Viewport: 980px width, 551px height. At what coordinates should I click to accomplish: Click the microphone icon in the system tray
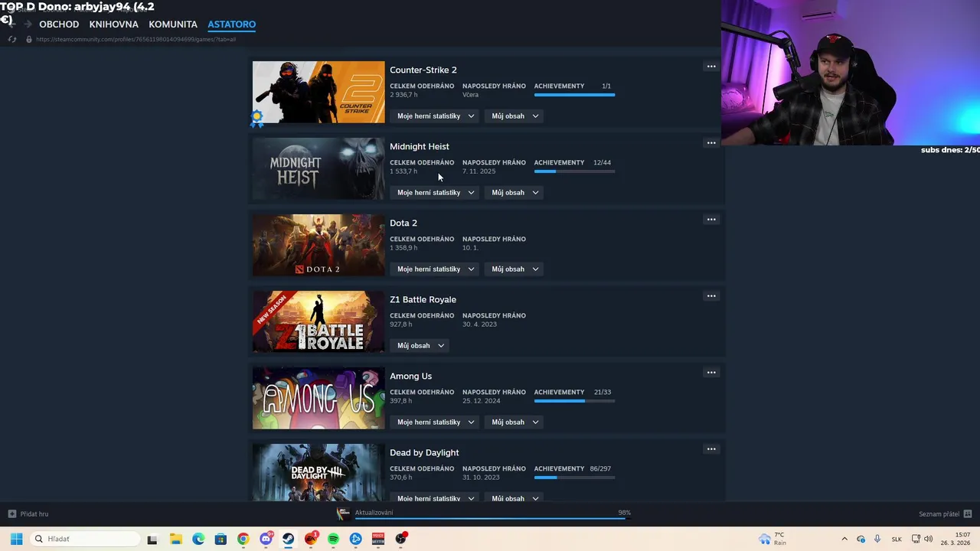click(877, 539)
